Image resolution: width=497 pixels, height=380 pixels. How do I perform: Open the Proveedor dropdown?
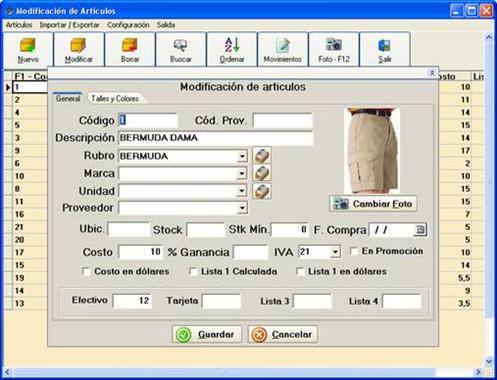pos(242,208)
